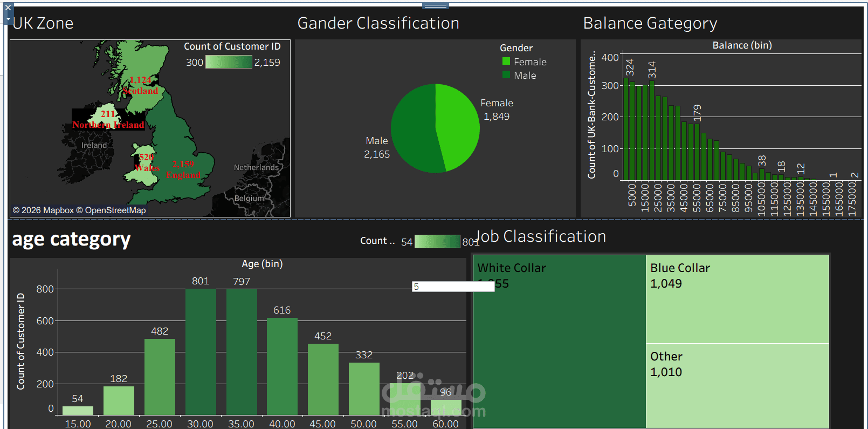Click the 300 minimum legend value
868x429 pixels.
pos(195,63)
